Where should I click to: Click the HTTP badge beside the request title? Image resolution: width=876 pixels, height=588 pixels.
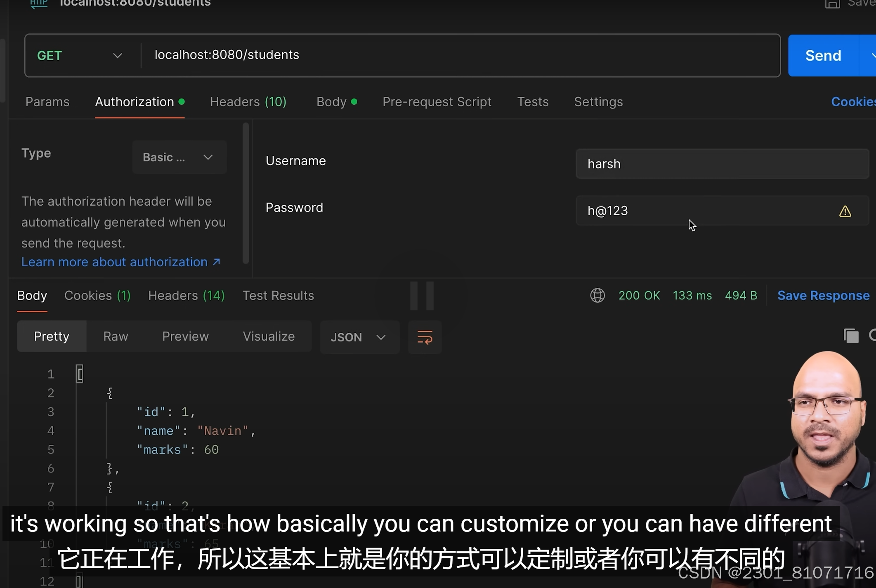38,3
